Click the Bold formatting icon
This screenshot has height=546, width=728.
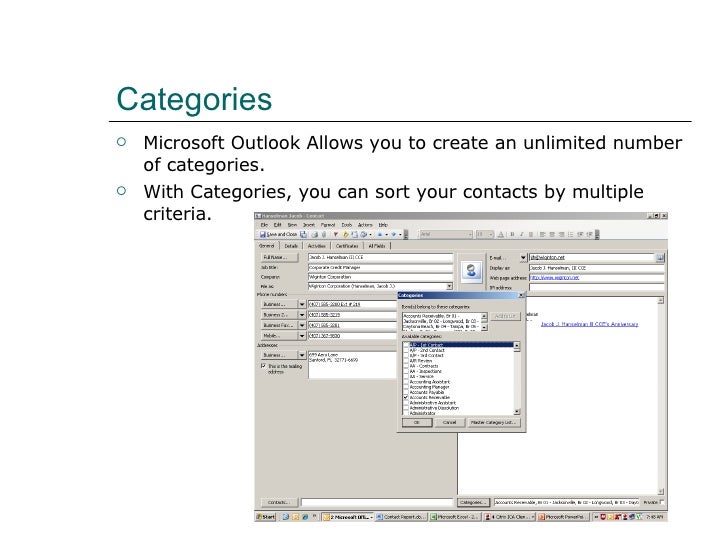point(513,234)
